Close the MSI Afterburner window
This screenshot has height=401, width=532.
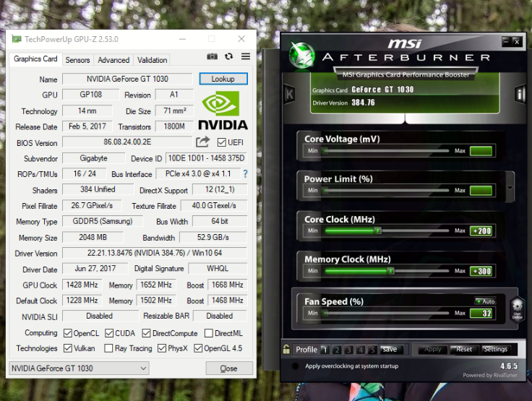coord(517,42)
